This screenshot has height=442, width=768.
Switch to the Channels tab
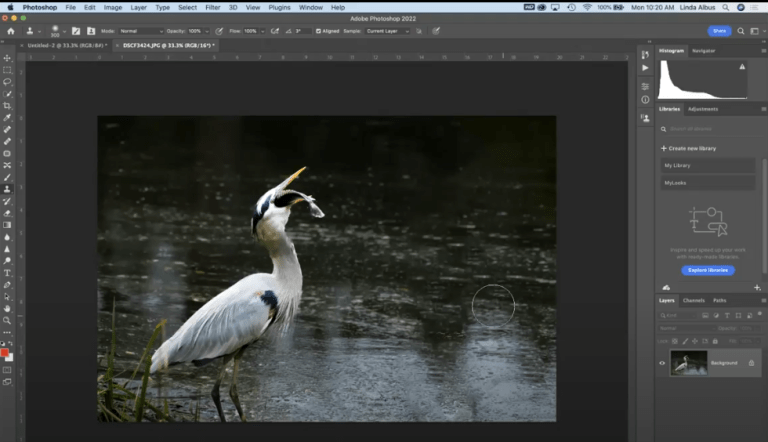694,300
